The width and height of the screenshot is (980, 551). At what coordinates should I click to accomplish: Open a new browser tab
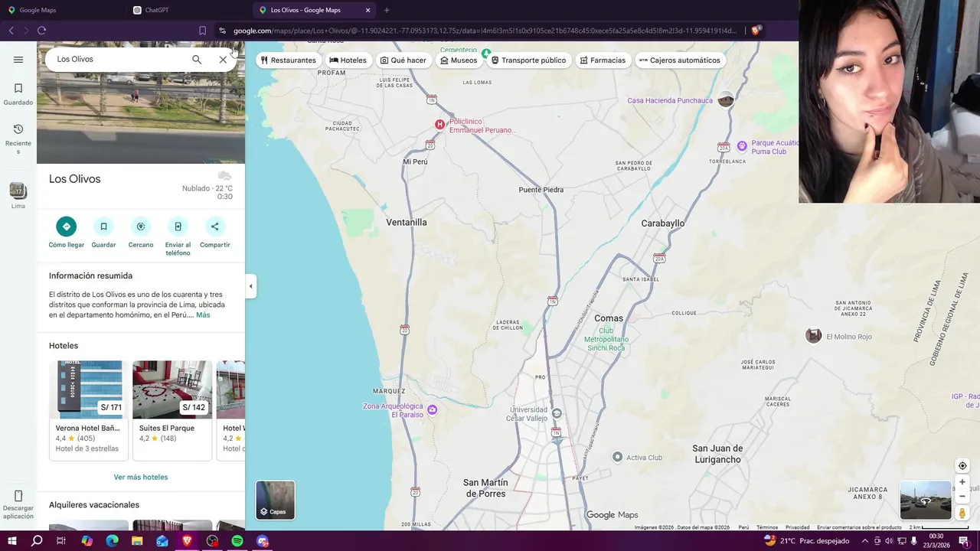[x=387, y=10]
